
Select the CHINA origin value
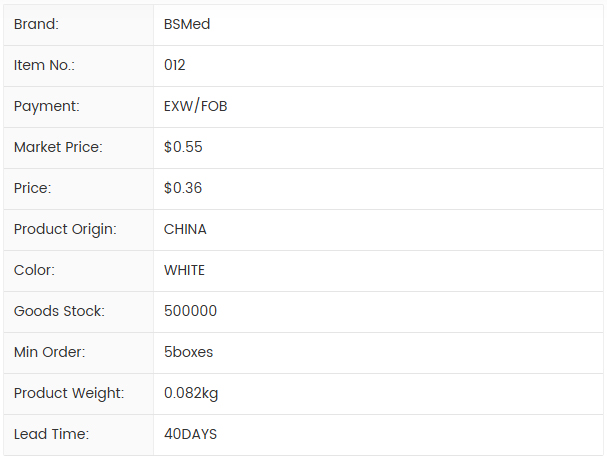click(x=185, y=229)
